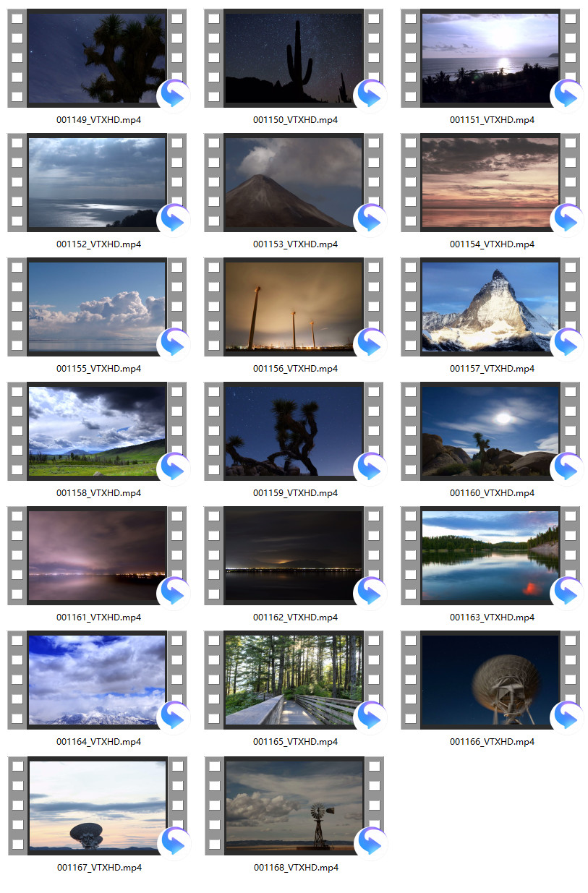Click the file name 001164_VTXHD.mp4
The height and width of the screenshot is (893, 588).
point(98,742)
